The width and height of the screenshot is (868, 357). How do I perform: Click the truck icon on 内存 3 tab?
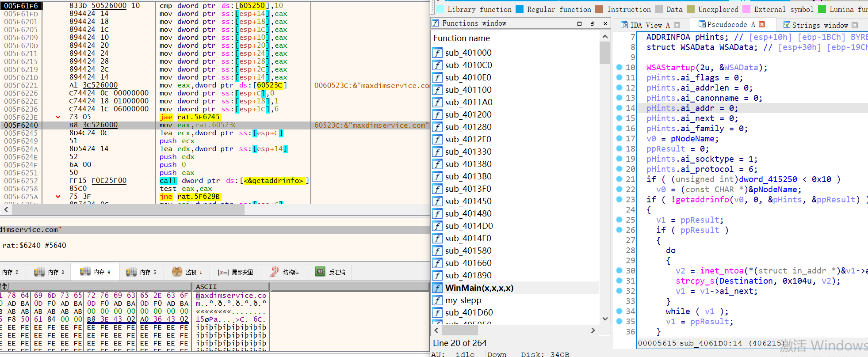(39, 272)
